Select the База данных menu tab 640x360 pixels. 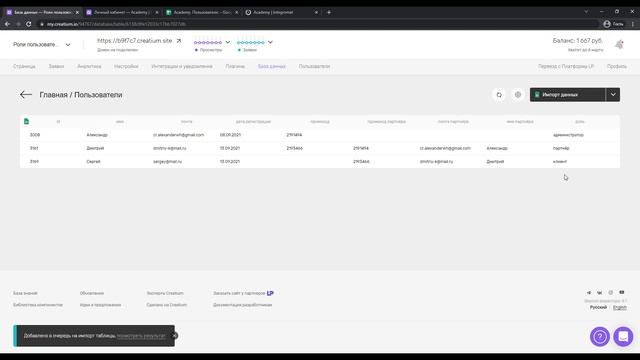[271, 67]
